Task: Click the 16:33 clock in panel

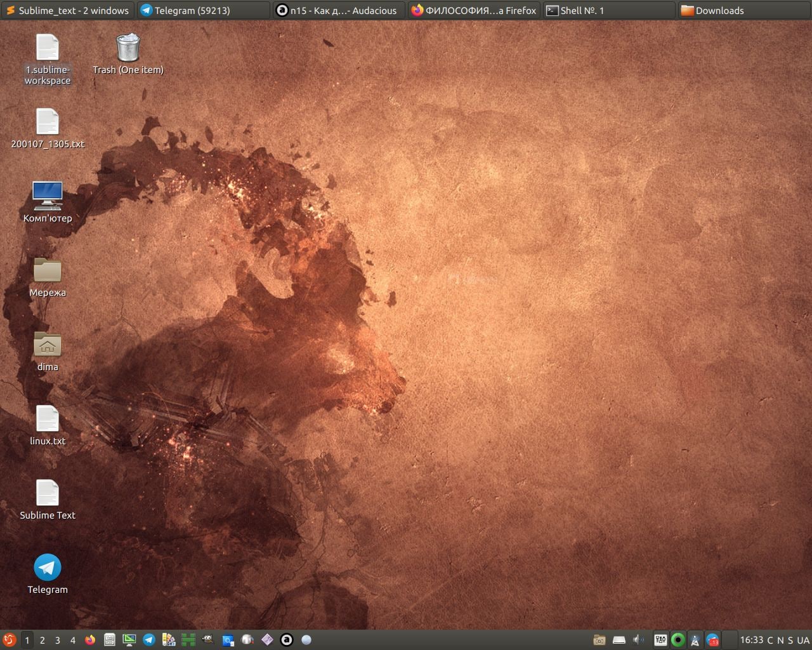Action: (x=752, y=640)
